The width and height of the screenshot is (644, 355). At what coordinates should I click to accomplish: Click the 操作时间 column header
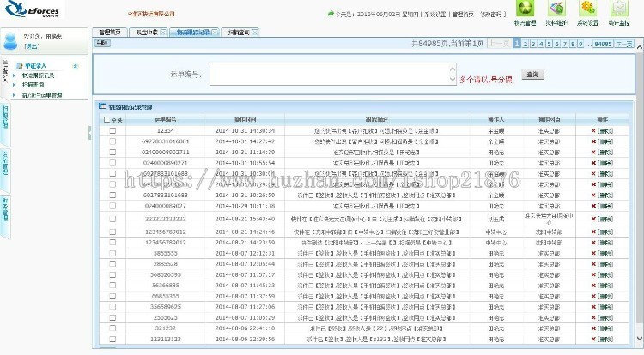coord(245,119)
